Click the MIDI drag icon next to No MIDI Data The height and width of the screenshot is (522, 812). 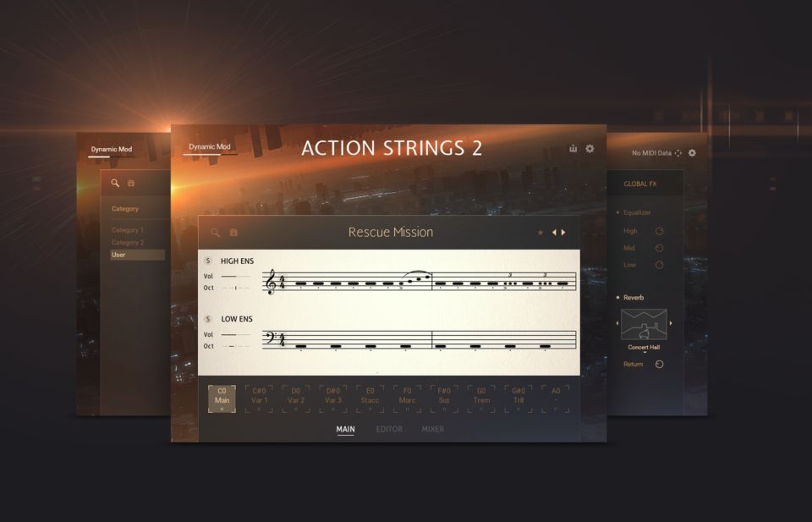[x=678, y=153]
